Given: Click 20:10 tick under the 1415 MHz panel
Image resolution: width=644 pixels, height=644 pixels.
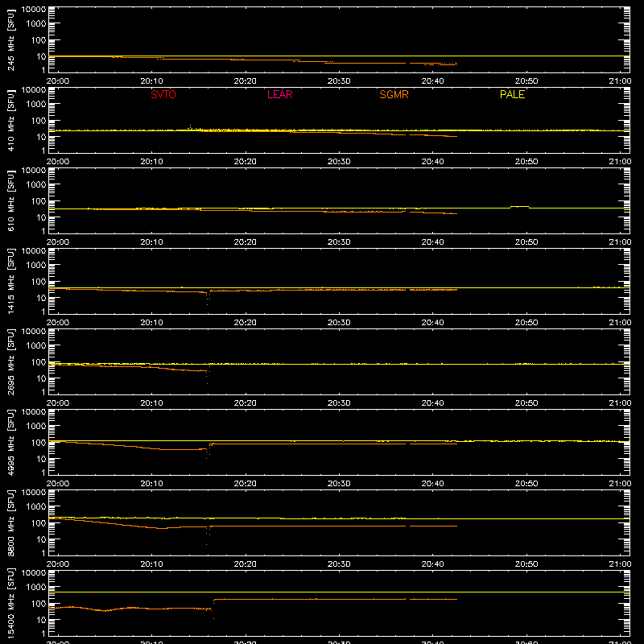Looking at the screenshot, I should (151, 323).
